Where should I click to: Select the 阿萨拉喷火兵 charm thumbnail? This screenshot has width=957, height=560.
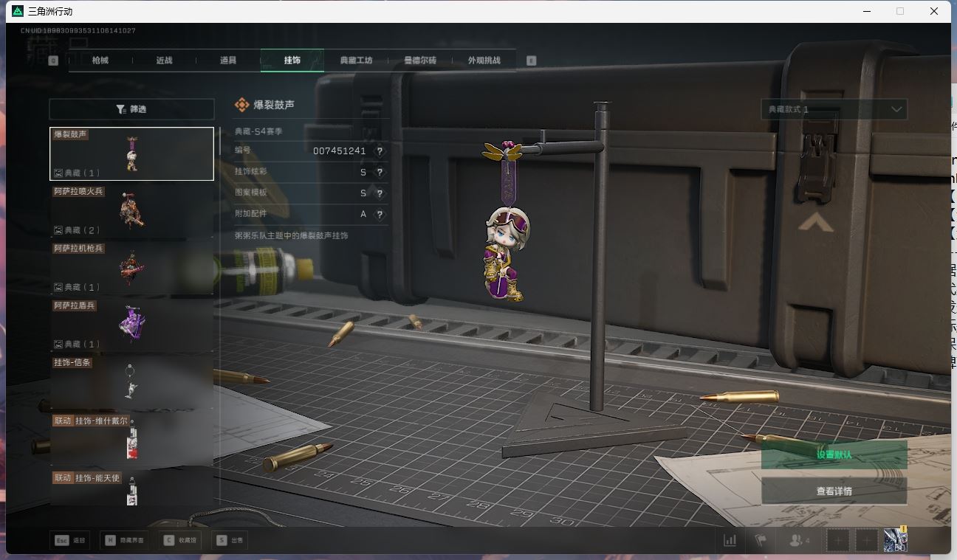[131, 210]
